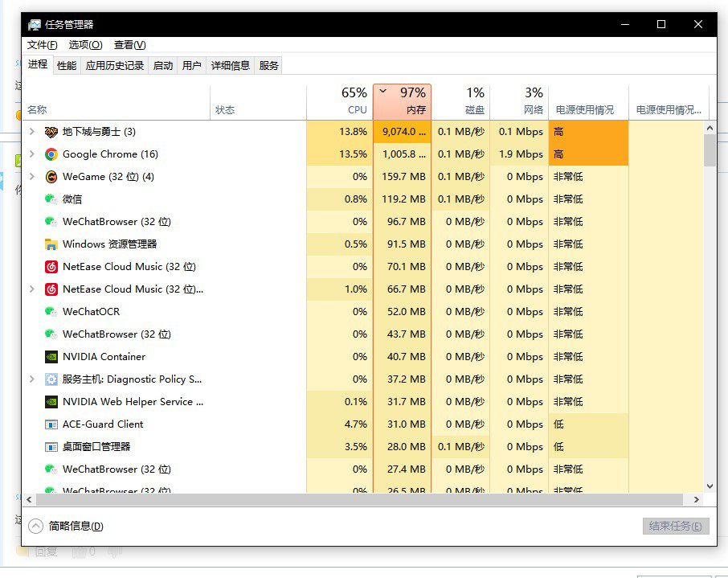This screenshot has height=578, width=728.
Task: Click the horizontal scrollbar right arrow
Action: coord(696,499)
